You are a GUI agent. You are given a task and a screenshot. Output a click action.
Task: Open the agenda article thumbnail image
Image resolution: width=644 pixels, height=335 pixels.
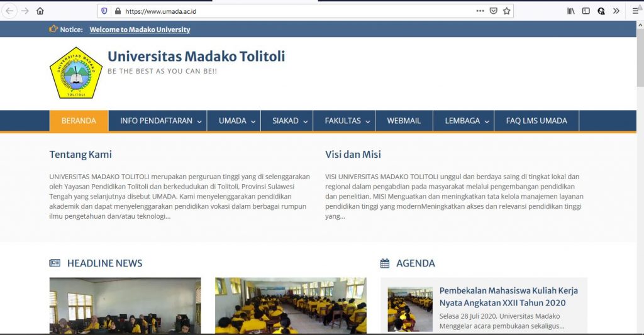point(410,309)
